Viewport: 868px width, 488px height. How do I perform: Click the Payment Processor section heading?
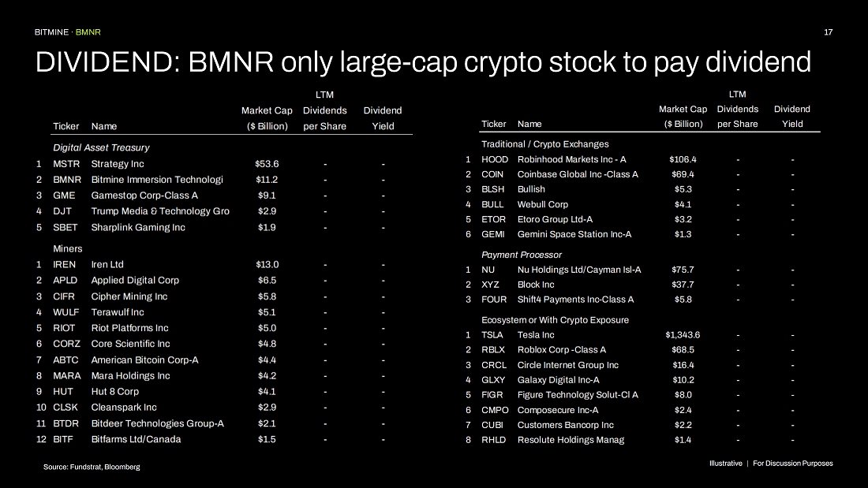522,255
